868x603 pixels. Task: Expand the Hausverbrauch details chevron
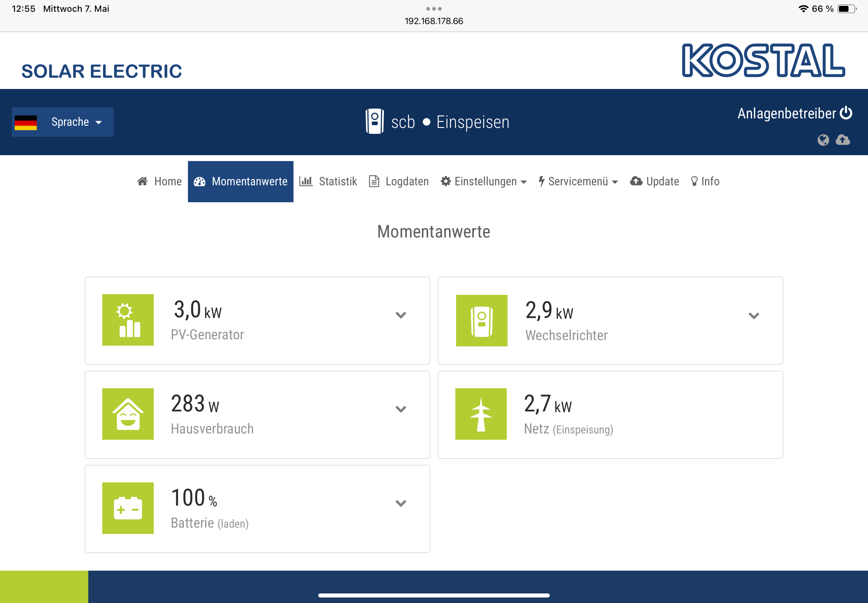coord(401,409)
